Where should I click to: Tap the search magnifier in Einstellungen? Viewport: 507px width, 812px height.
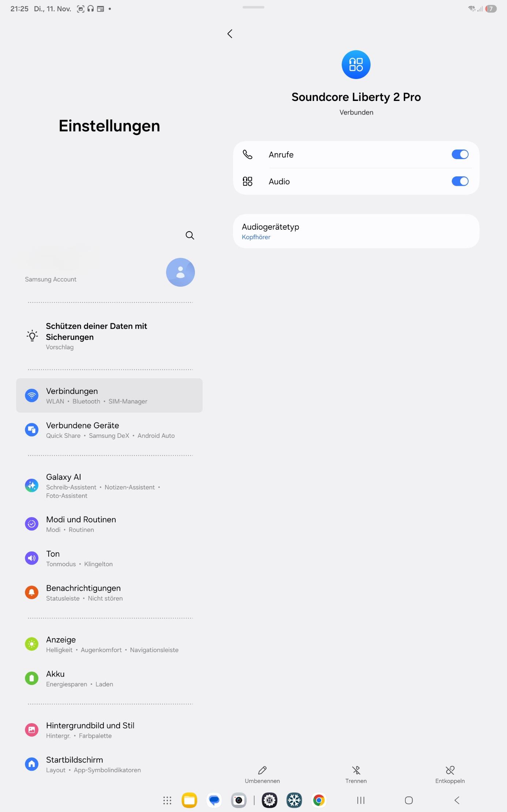pos(189,235)
